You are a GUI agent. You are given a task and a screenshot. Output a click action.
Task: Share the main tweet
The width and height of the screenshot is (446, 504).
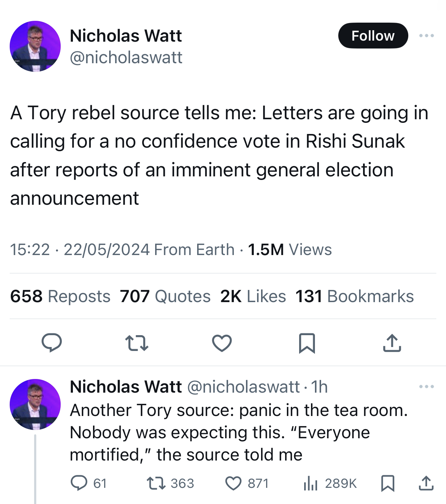click(392, 343)
